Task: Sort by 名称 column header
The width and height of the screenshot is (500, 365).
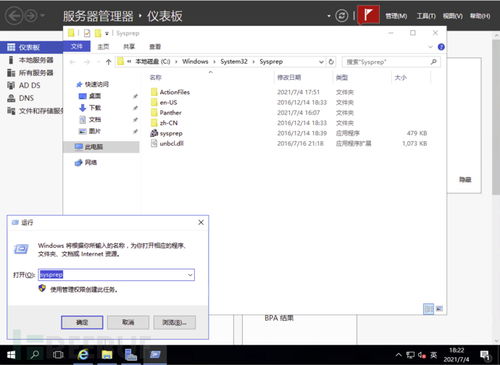Action: [155, 77]
